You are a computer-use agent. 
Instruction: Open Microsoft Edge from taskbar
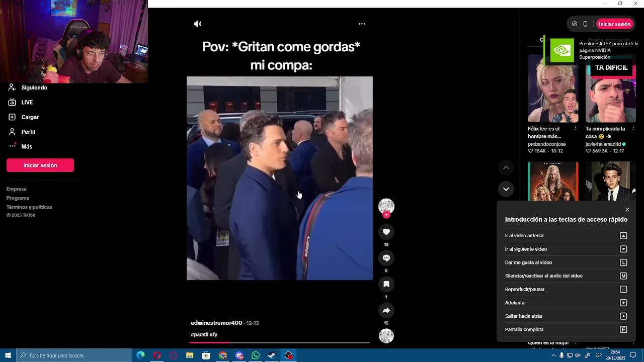(x=140, y=355)
